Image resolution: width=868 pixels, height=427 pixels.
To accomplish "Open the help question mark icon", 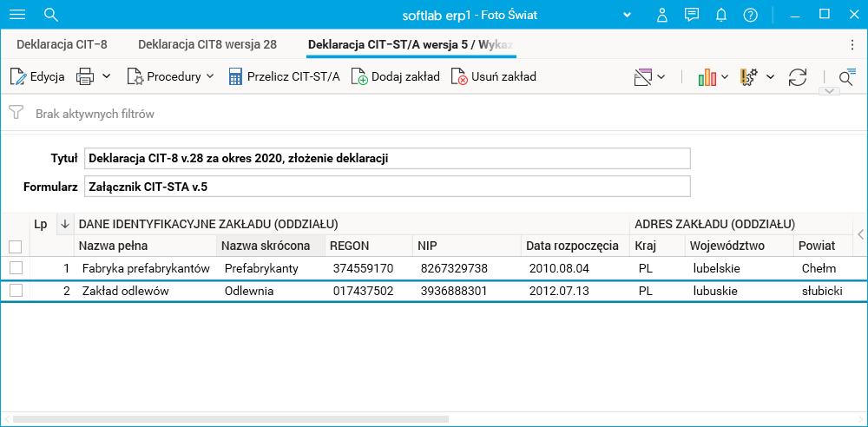I will pos(750,15).
